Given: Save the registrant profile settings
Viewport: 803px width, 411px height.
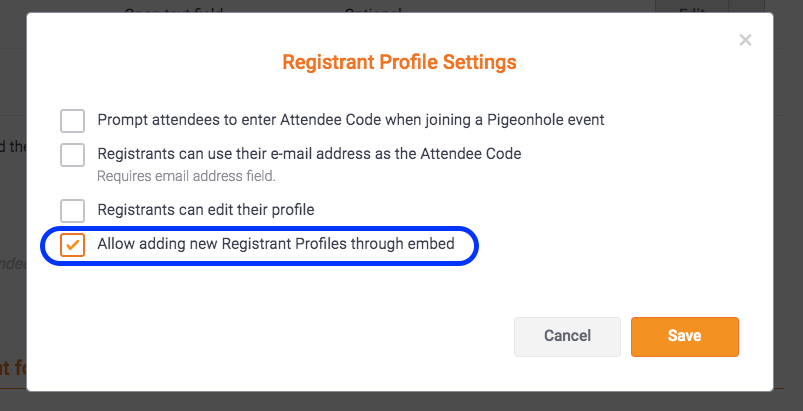Looking at the screenshot, I should click(684, 337).
